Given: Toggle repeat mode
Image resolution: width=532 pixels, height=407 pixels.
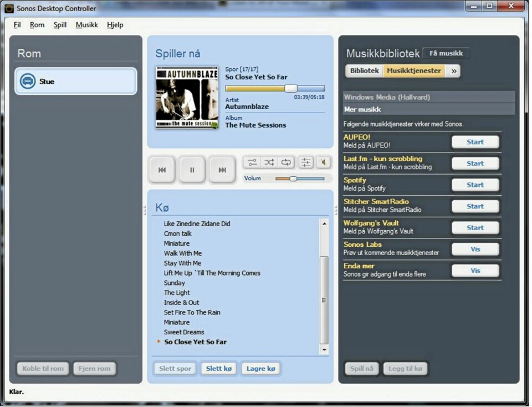Looking at the screenshot, I should [x=286, y=162].
